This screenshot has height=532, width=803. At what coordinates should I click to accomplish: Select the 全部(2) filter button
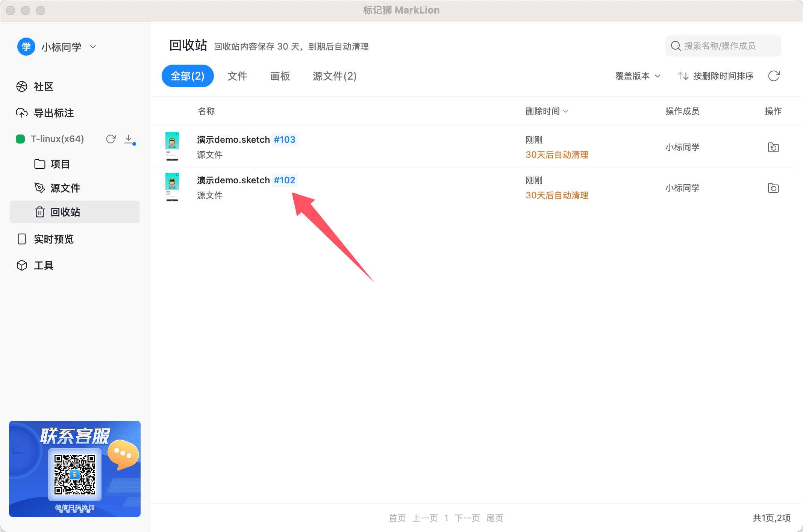pos(188,76)
